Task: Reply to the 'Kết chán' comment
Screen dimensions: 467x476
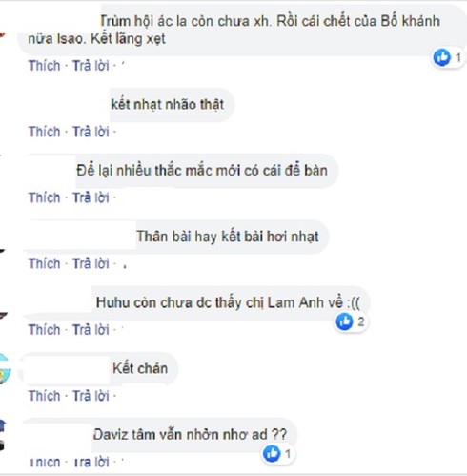Action: (x=91, y=396)
